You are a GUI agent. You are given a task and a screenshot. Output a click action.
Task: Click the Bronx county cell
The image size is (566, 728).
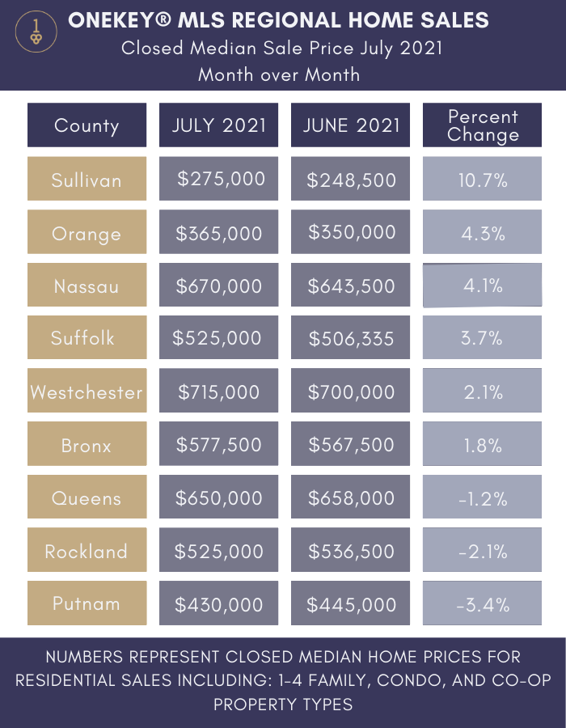point(87,445)
